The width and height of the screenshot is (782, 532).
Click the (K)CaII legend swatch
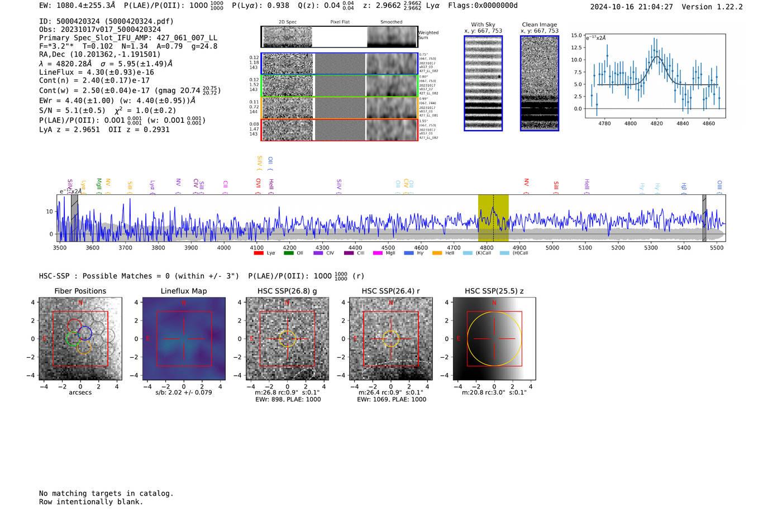(468, 253)
